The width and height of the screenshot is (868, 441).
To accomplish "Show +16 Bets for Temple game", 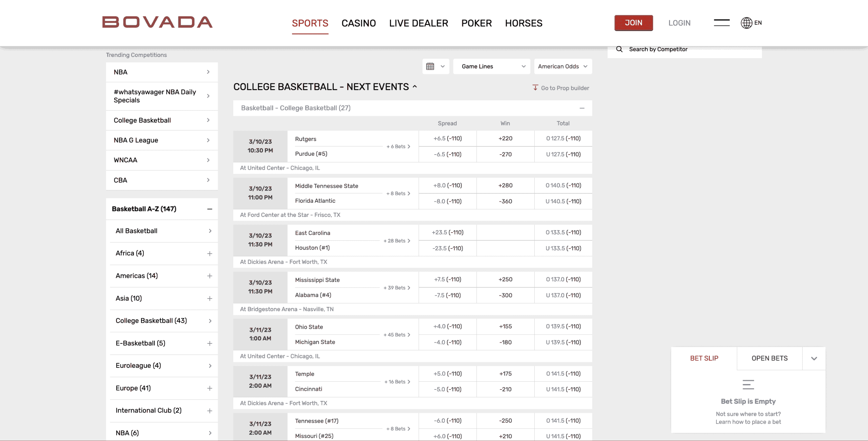I will [397, 382].
